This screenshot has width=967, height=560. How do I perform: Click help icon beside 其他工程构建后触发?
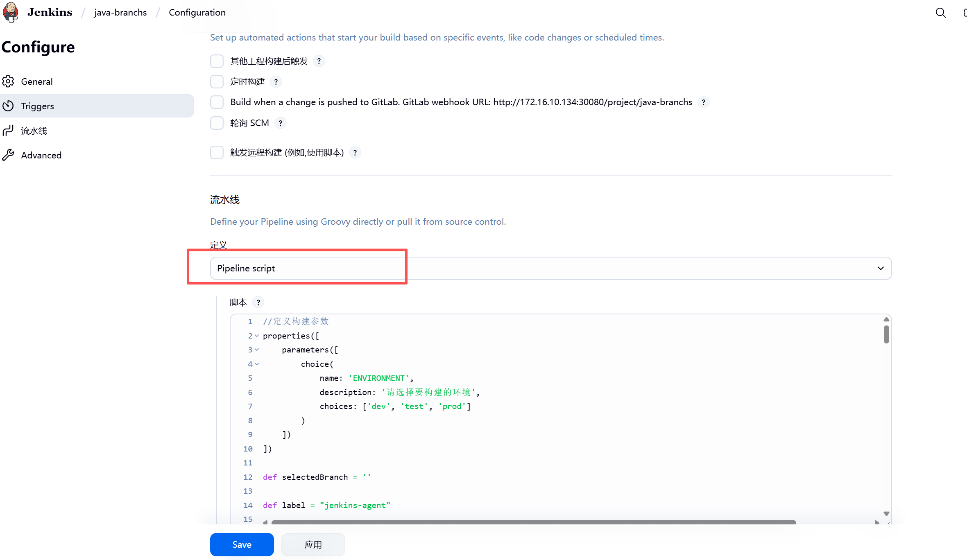pos(319,61)
